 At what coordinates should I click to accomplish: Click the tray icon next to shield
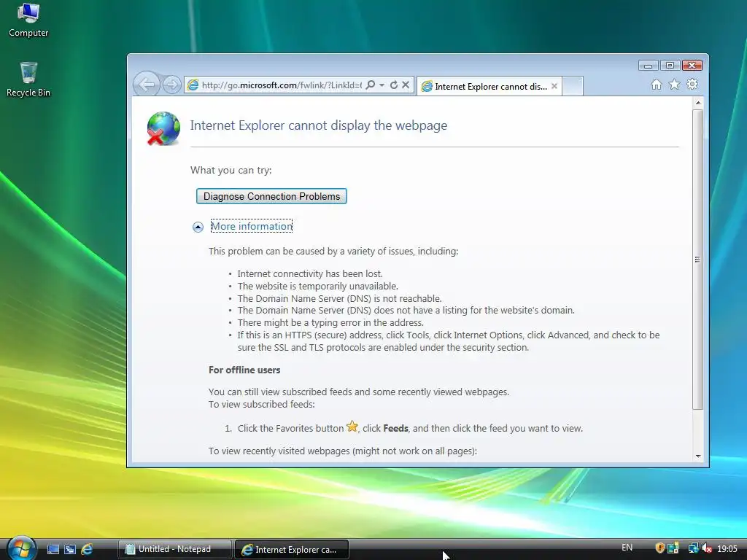tap(673, 548)
